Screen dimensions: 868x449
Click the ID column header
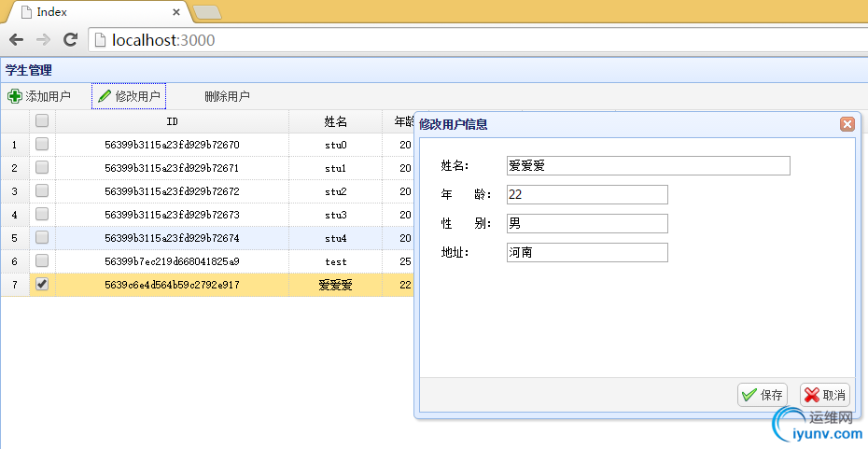click(172, 121)
